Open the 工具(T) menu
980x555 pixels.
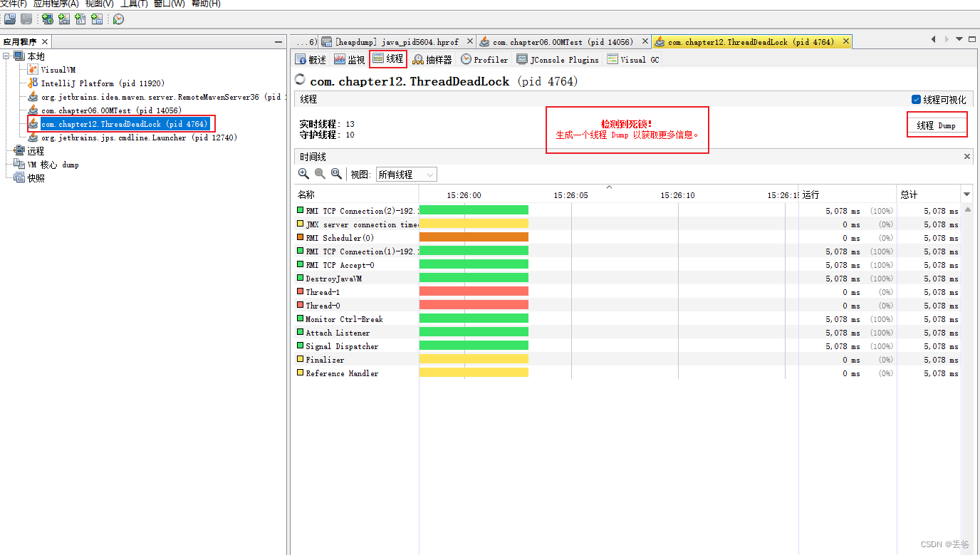134,4
